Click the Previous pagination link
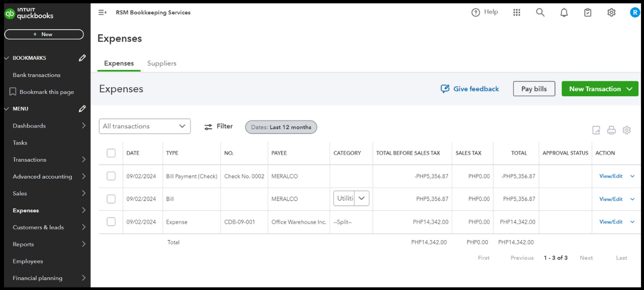Screen dimensions: 644x290 point(522,258)
